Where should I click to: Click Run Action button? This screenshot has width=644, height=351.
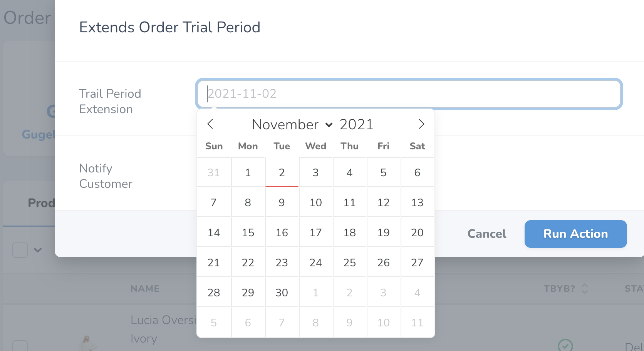pos(575,234)
